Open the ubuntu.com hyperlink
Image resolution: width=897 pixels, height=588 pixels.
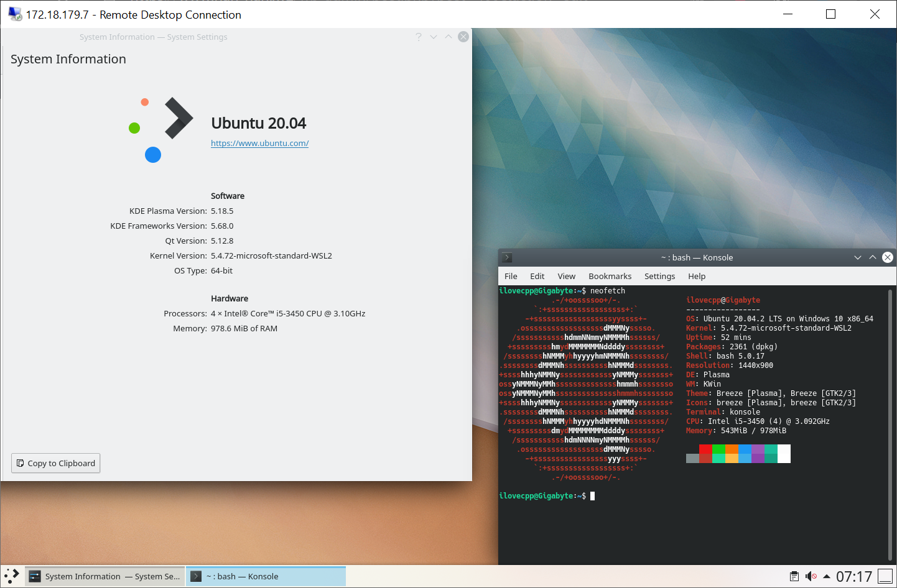pos(259,143)
